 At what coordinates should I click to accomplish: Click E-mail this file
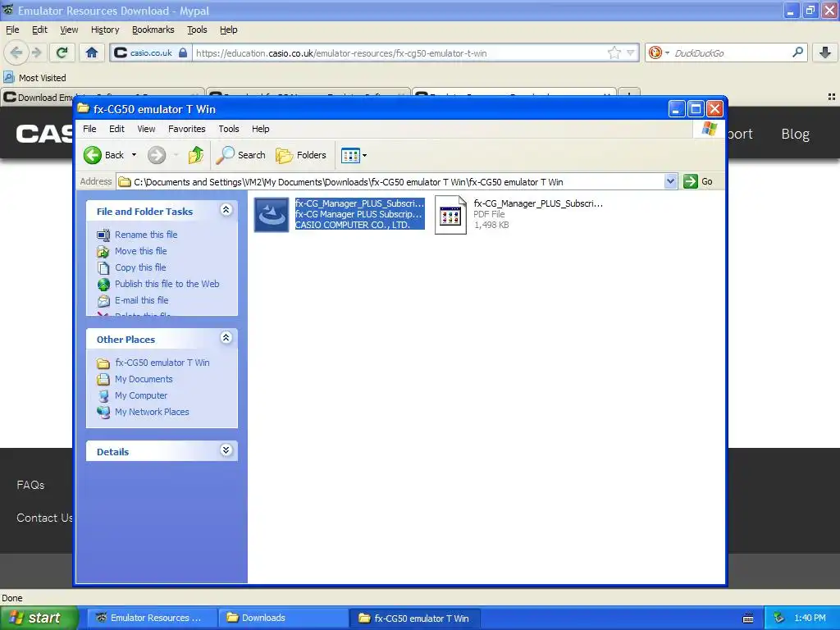point(141,300)
